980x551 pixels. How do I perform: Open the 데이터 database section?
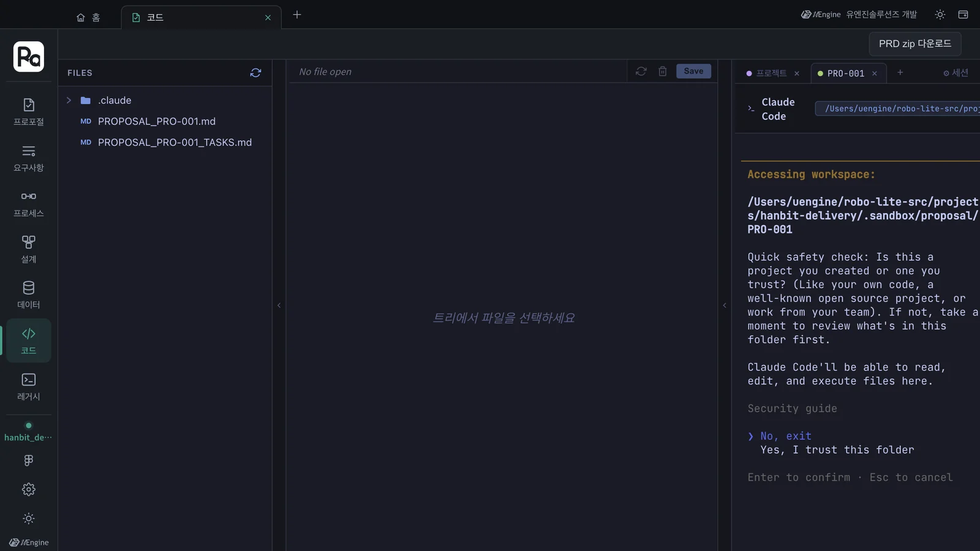click(x=29, y=295)
